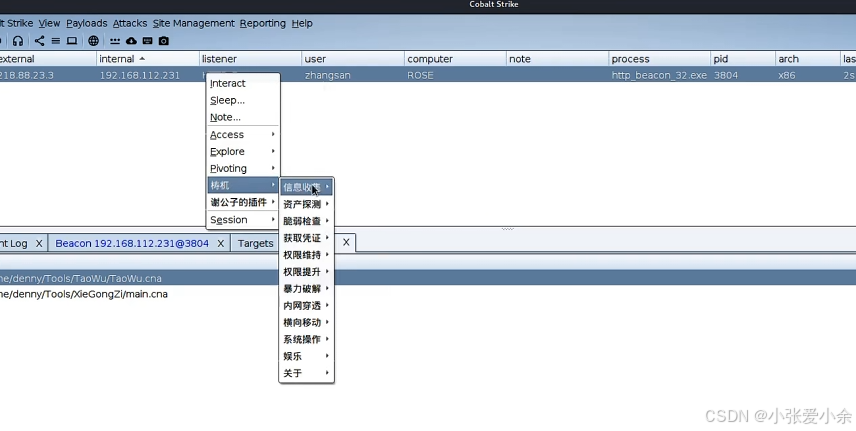Open the credentials icon with dots

[115, 41]
